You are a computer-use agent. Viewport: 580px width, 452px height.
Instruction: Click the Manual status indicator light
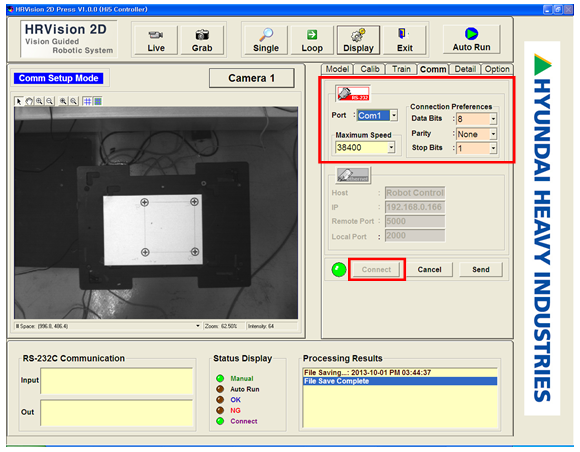[220, 378]
